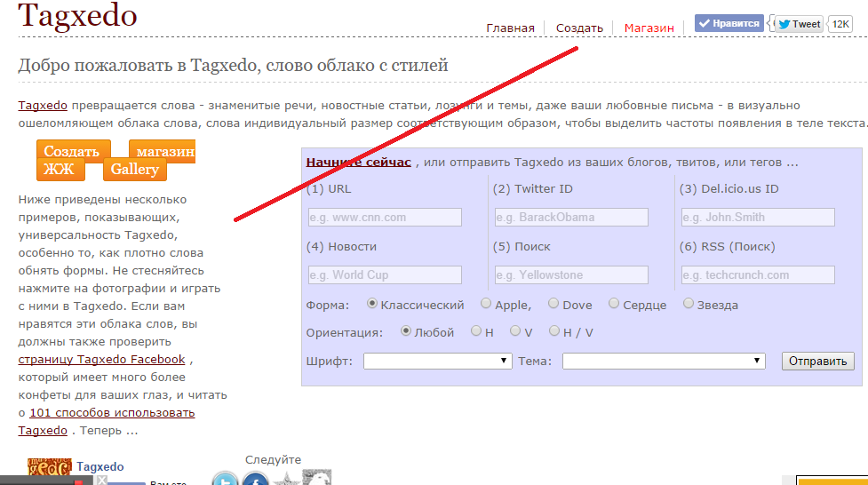Open the Шрифт dropdown
Viewport: 868px width, 485px height.
point(438,361)
